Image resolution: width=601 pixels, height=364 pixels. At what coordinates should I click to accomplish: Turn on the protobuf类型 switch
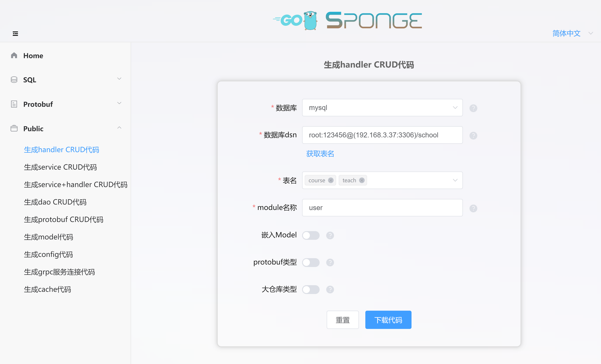(311, 263)
